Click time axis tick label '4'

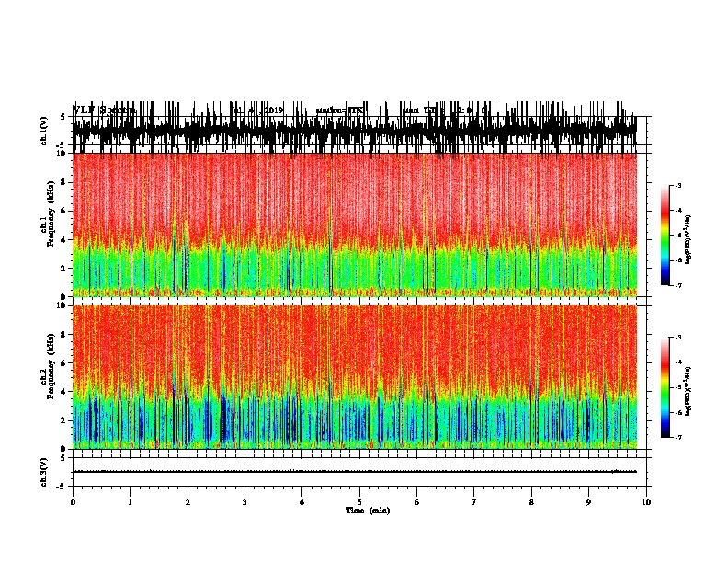[302, 502]
